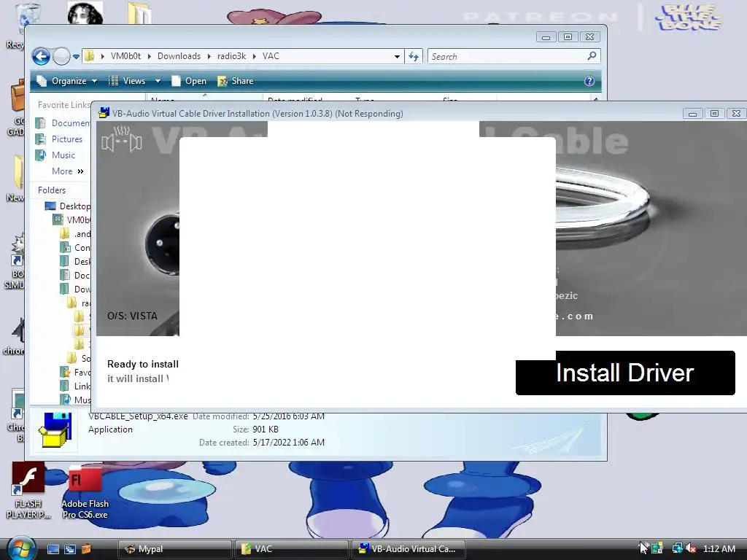This screenshot has width=747, height=560.
Task: Click the third quick launch icon
Action: (x=86, y=549)
